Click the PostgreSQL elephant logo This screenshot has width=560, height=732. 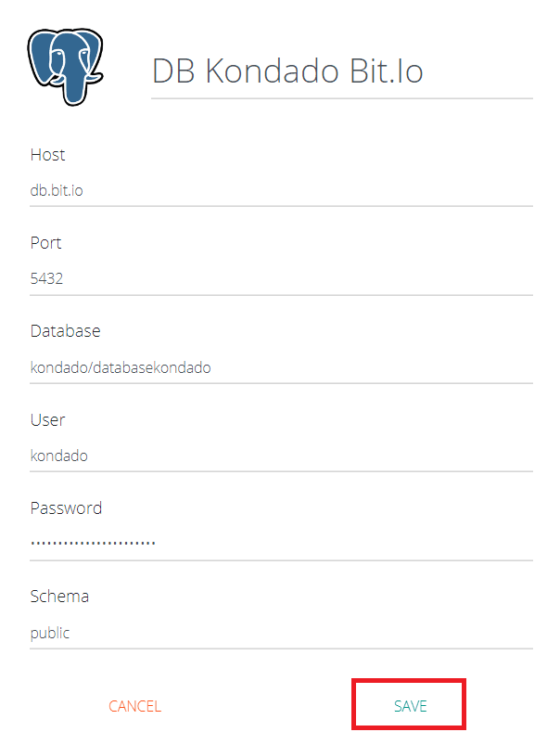[x=65, y=66]
